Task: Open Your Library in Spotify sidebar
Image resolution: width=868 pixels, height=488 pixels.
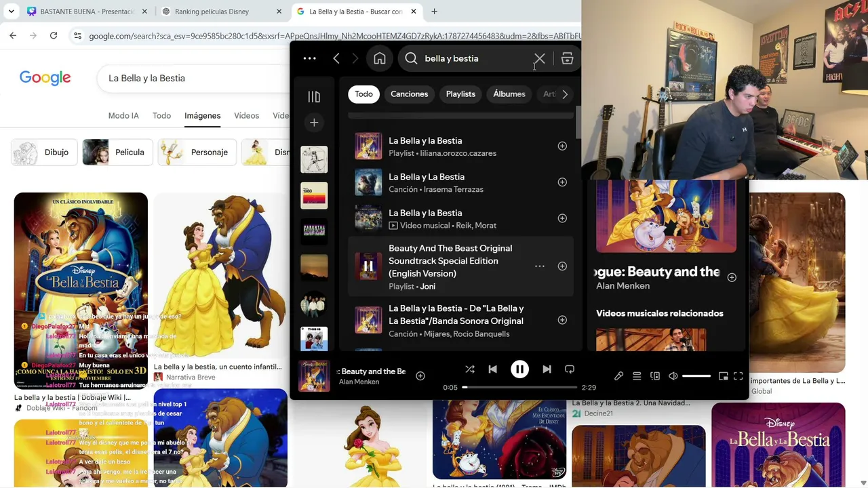Action: pos(314,97)
